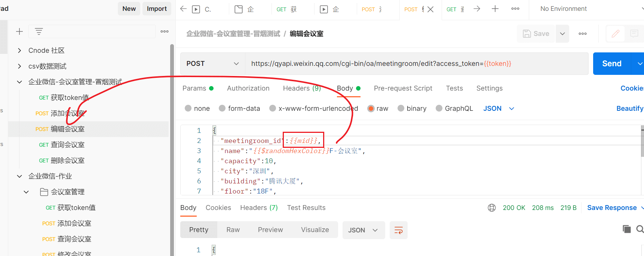
Task: Open the Save options dropdown arrow
Action: click(562, 34)
